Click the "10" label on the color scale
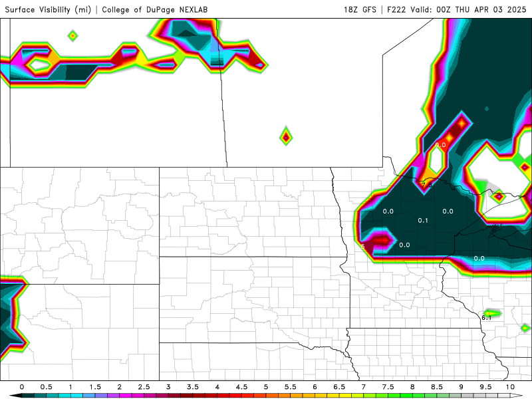532x399 pixels. [510, 387]
